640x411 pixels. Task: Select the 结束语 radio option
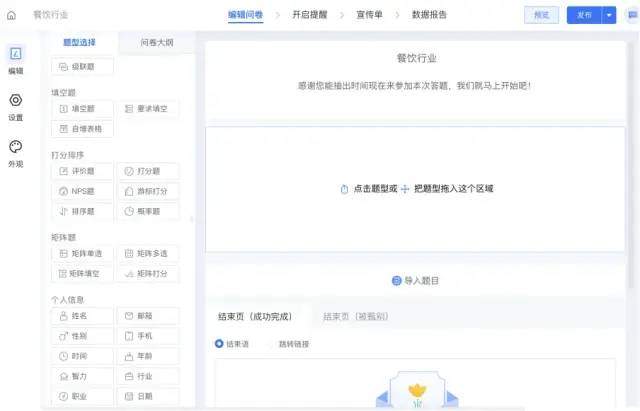[219, 344]
